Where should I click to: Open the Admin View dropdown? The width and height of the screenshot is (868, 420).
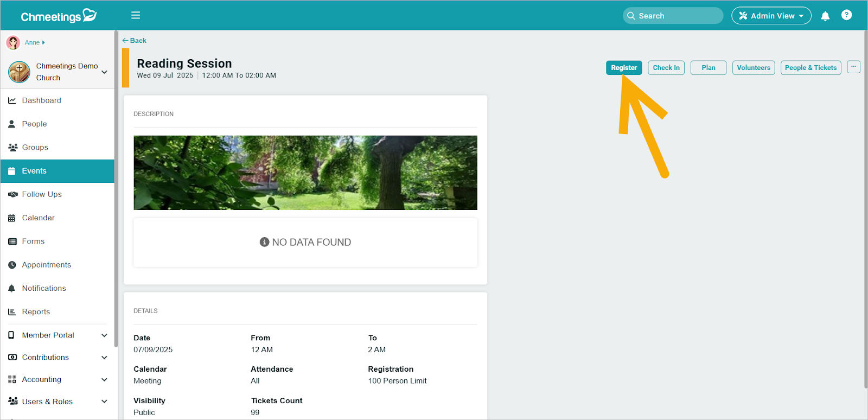pyautogui.click(x=771, y=16)
